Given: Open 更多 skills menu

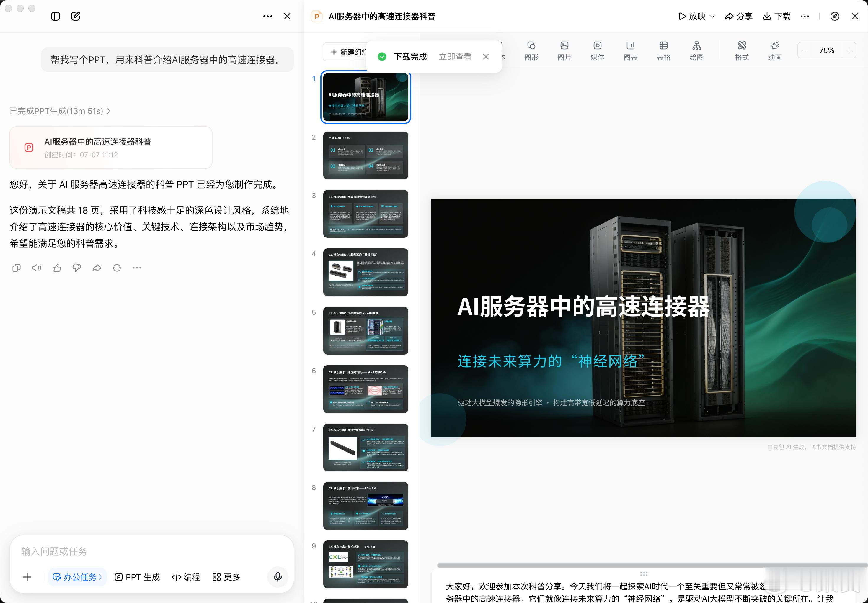Looking at the screenshot, I should tap(226, 577).
